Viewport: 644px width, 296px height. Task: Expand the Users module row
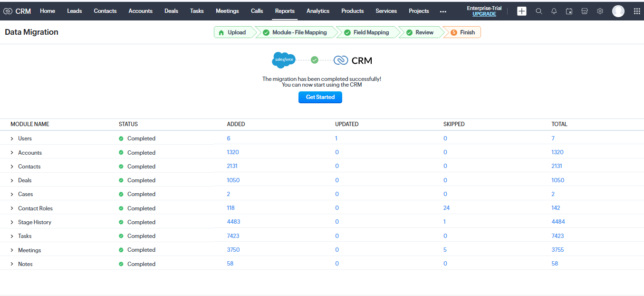point(12,138)
